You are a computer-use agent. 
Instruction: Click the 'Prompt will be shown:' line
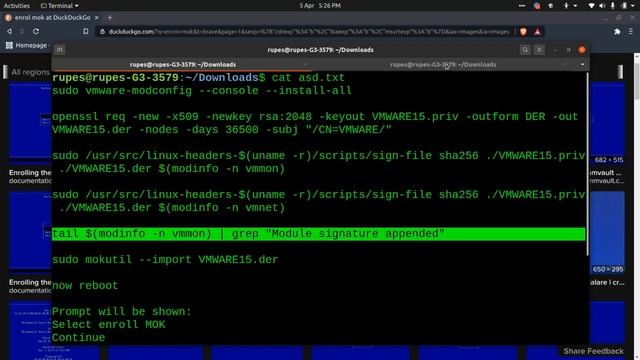click(x=122, y=311)
